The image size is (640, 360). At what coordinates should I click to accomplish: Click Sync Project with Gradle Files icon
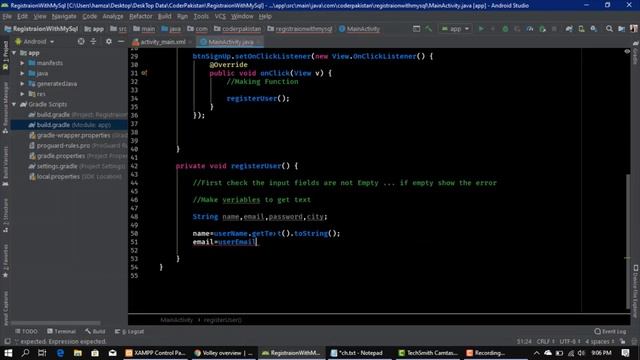(569, 29)
